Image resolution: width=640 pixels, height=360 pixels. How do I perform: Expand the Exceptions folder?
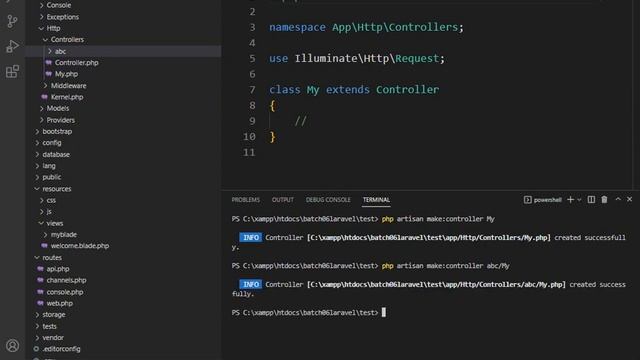(x=42, y=17)
